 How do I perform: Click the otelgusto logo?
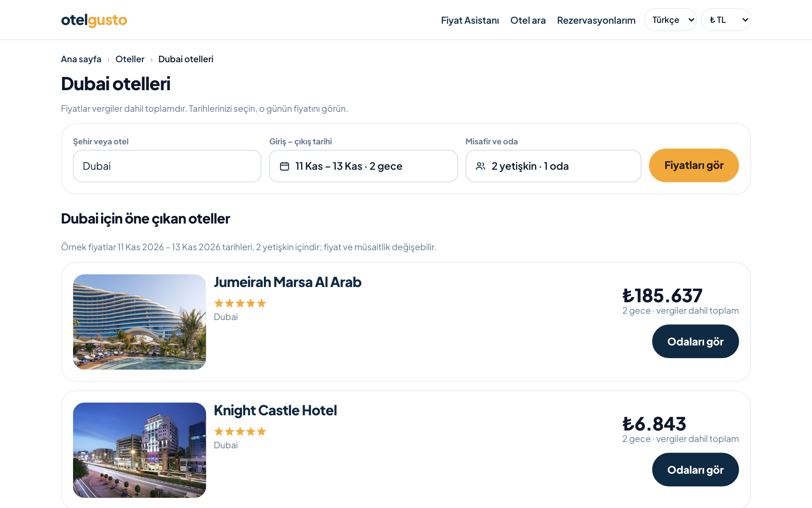94,20
